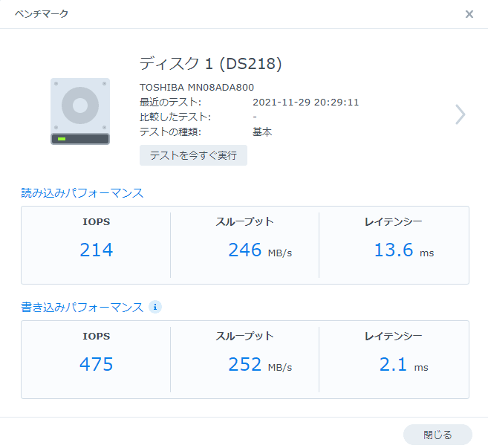Close the benchmark dialog with the X
Screen dimensions: 488x448
469,14
